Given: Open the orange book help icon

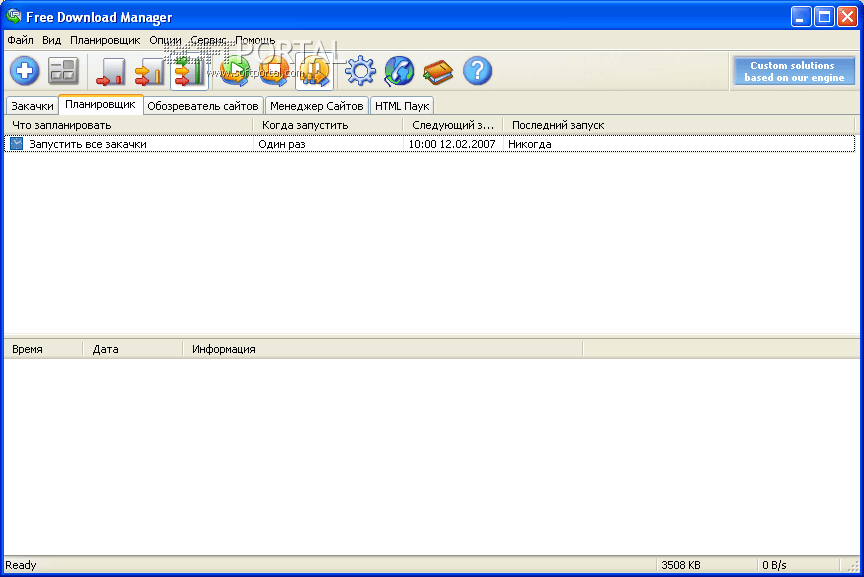Looking at the screenshot, I should click(x=438, y=72).
